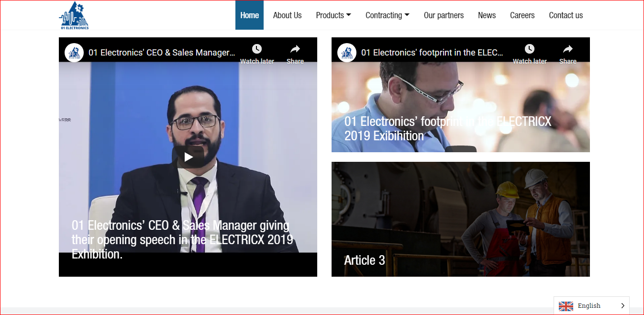
Task: Open the News page
Action: [487, 15]
